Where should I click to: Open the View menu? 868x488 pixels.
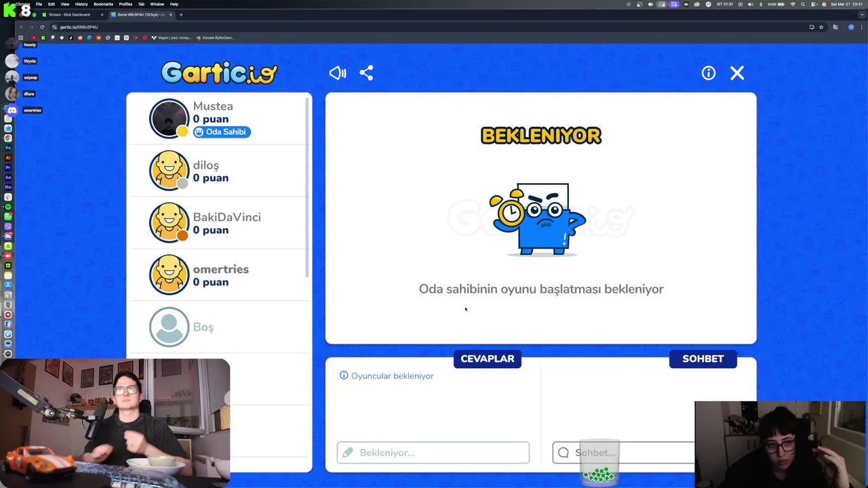pos(65,4)
